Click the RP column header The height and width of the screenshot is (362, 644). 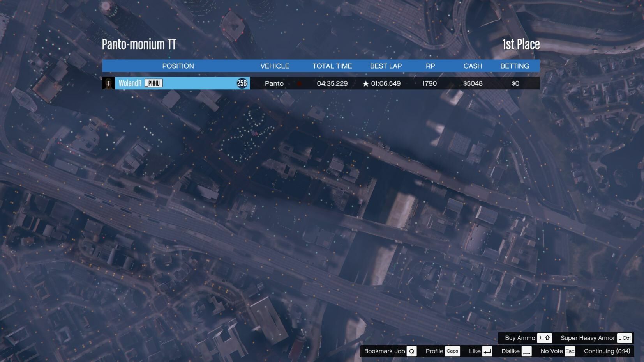(x=430, y=66)
